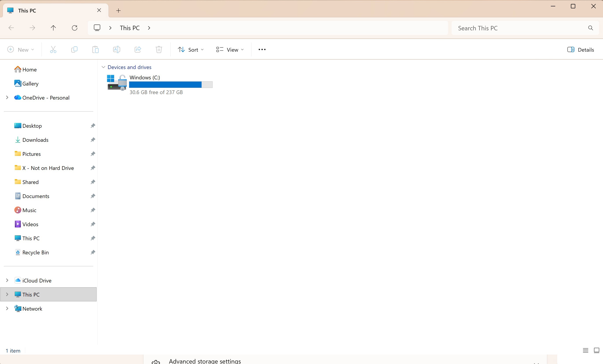Image resolution: width=603 pixels, height=364 pixels.
Task: Open Documents in sidebar
Action: [x=32, y=196]
